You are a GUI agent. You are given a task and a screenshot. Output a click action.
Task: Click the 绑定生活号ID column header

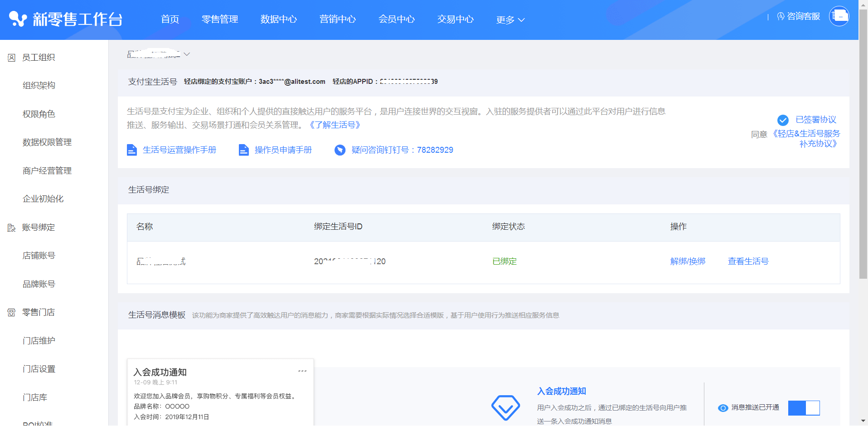[338, 227]
